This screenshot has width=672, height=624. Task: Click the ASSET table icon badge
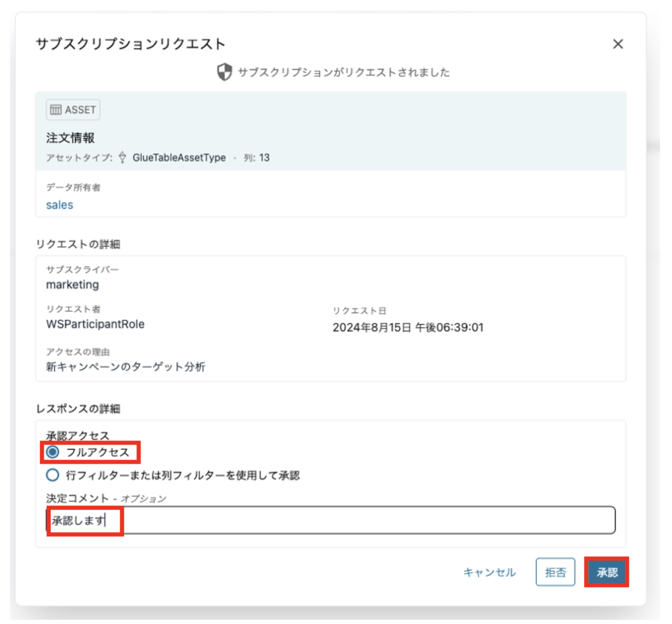click(x=73, y=110)
